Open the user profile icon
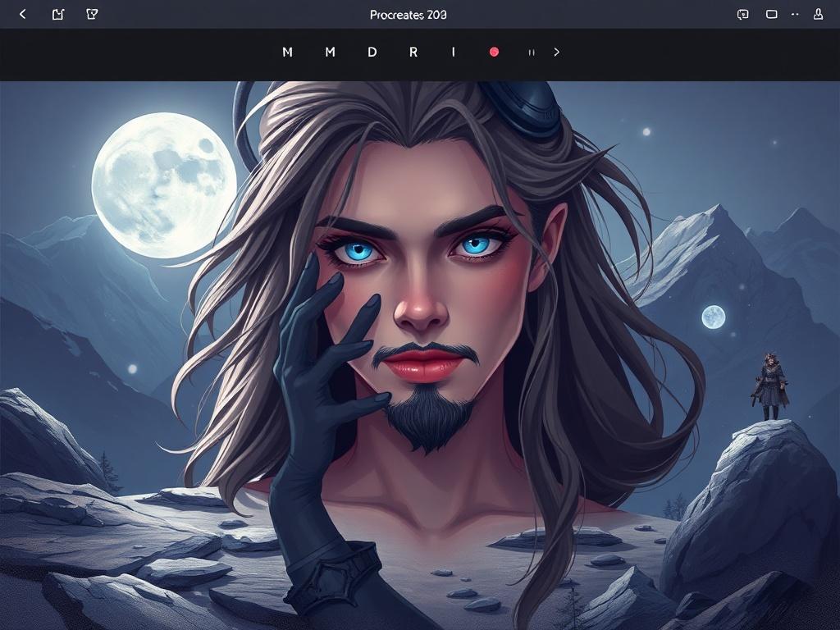The image size is (840, 630). coord(818,14)
